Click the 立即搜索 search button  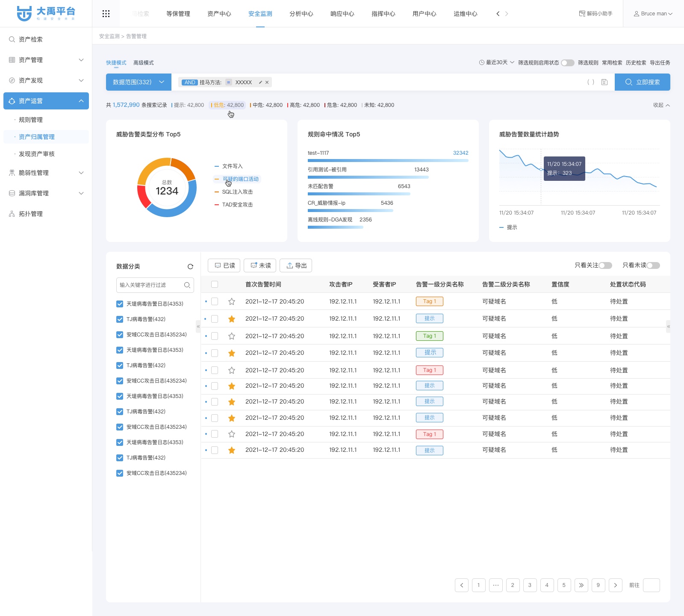(x=642, y=82)
